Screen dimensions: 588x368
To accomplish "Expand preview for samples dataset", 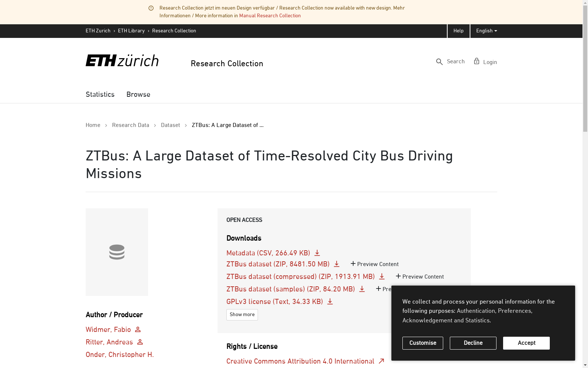I will click(383, 289).
